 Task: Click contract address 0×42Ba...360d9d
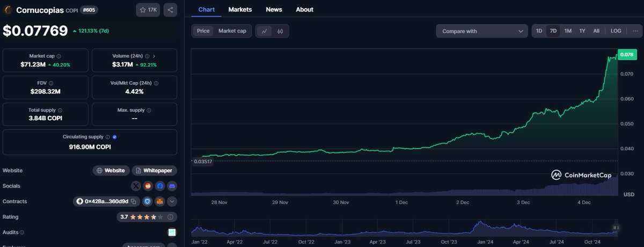106,201
